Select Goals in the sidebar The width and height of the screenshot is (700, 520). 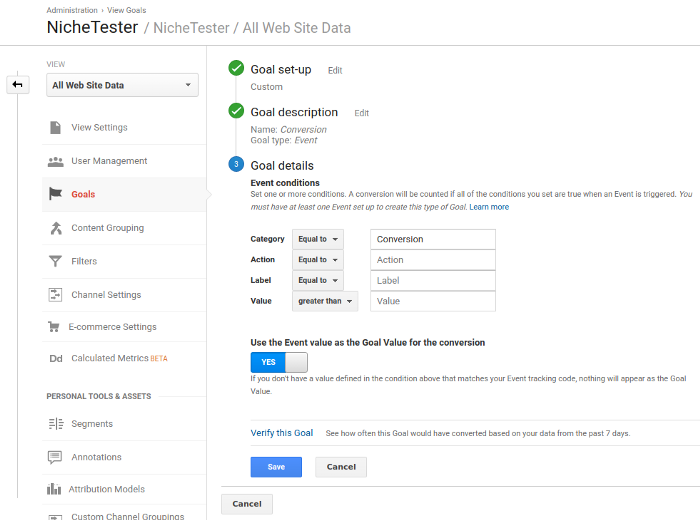click(83, 194)
